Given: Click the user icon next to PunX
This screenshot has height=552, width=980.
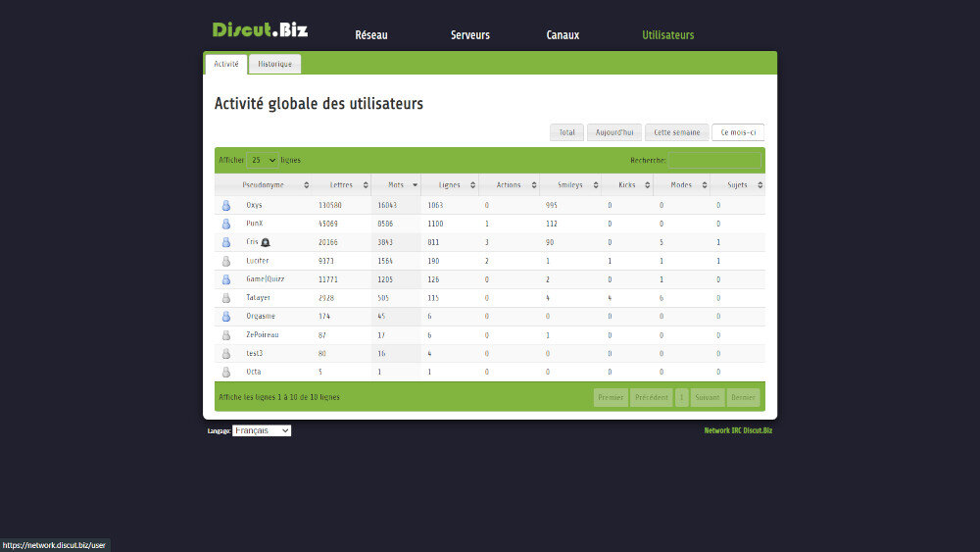Looking at the screenshot, I should (225, 224).
